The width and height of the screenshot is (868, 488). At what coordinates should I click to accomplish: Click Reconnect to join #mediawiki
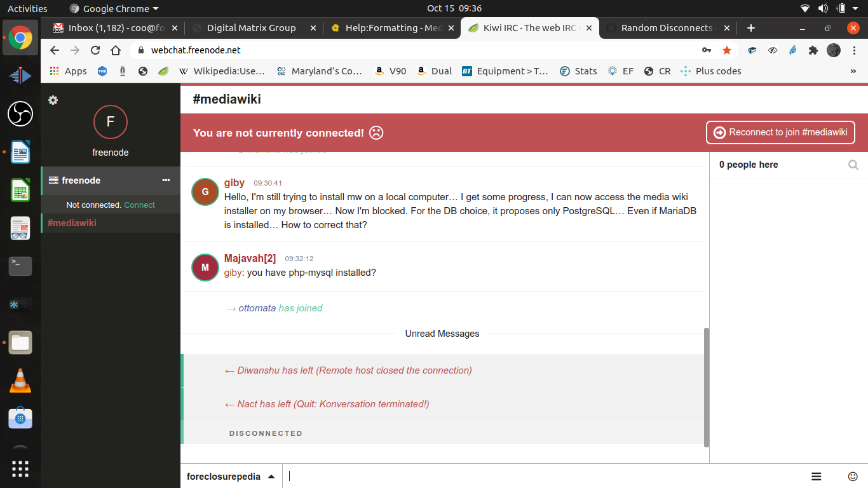coord(780,132)
